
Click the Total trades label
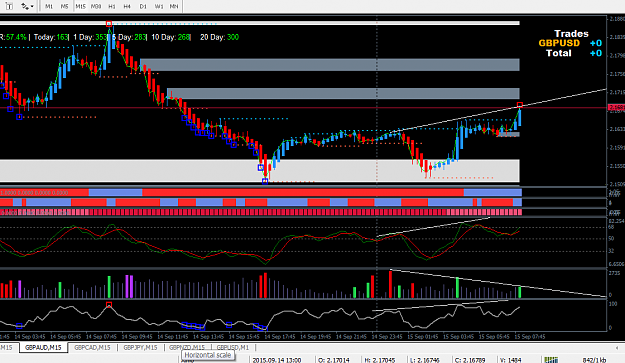(x=558, y=53)
